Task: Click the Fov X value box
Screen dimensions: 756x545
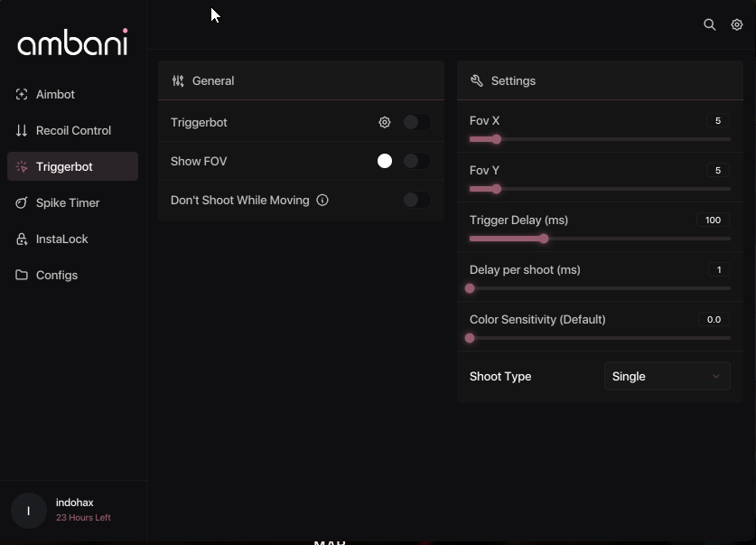Action: [718, 120]
